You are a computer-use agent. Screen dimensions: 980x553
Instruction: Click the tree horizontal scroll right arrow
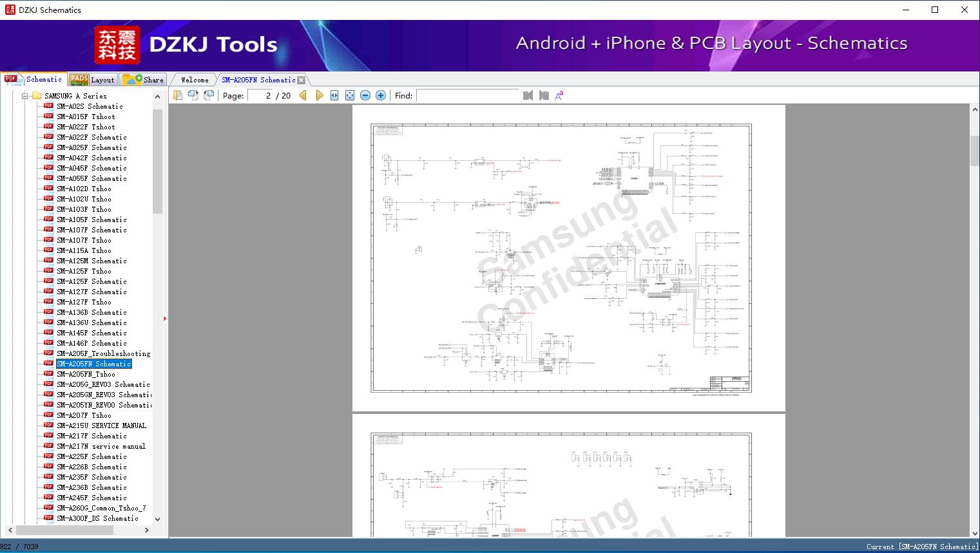click(x=147, y=530)
